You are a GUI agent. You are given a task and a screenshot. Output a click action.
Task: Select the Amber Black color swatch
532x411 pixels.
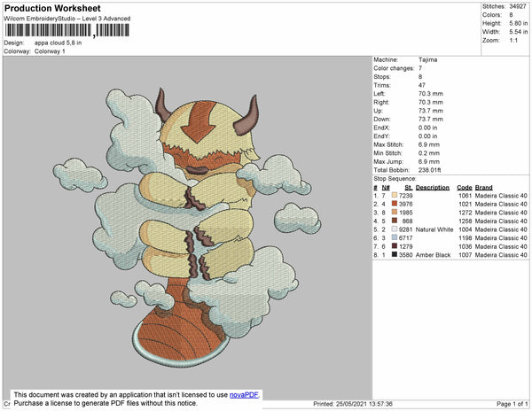pos(395,254)
